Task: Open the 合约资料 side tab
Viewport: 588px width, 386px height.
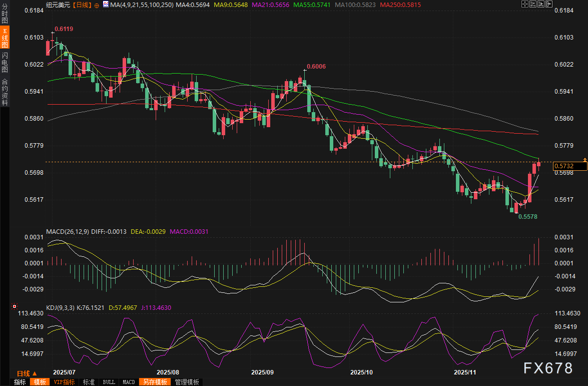Action: pos(5,92)
